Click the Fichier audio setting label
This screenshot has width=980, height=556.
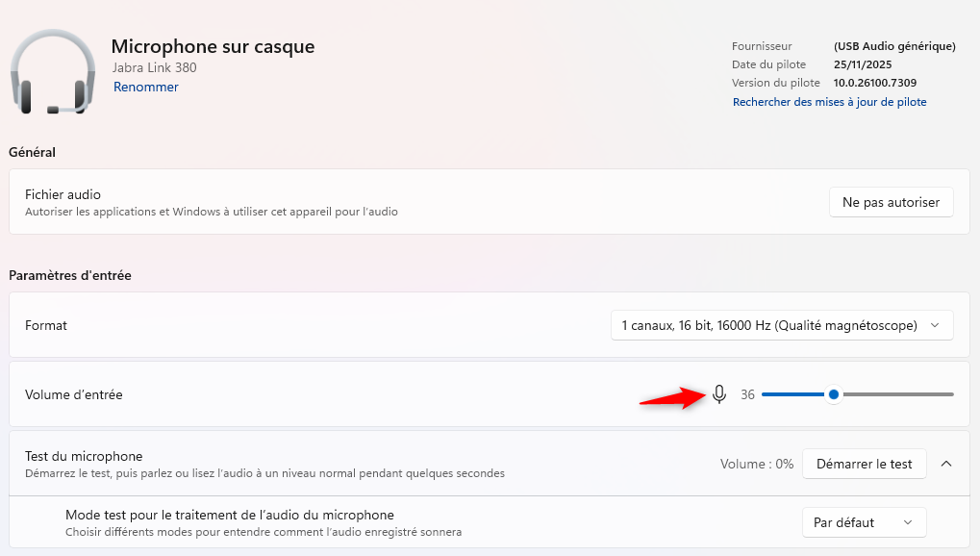[x=63, y=194]
